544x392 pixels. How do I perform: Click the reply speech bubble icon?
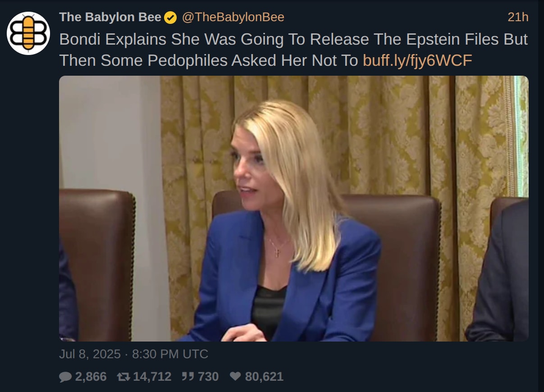pyautogui.click(x=65, y=377)
